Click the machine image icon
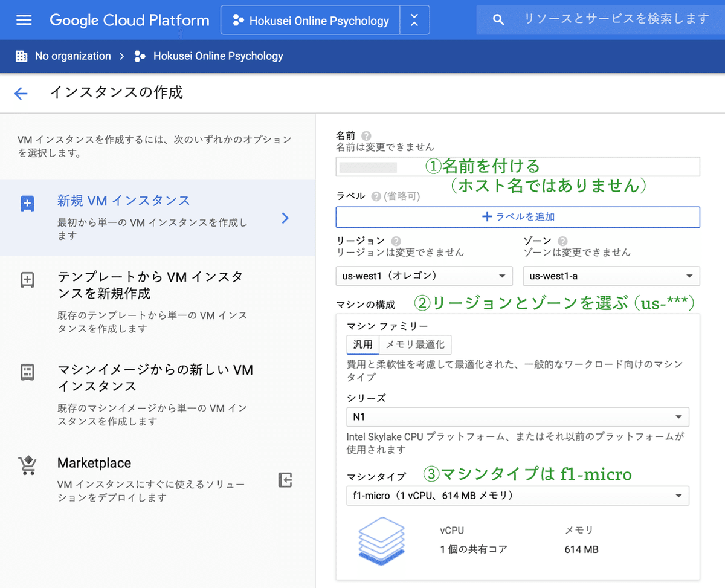The height and width of the screenshot is (588, 725). 28,372
